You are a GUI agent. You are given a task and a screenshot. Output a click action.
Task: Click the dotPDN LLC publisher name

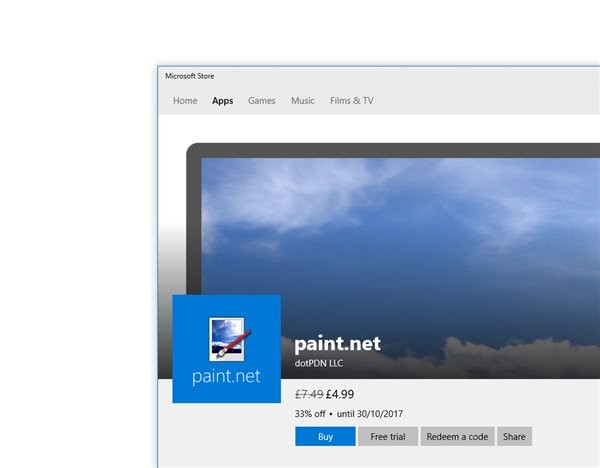[x=319, y=363]
